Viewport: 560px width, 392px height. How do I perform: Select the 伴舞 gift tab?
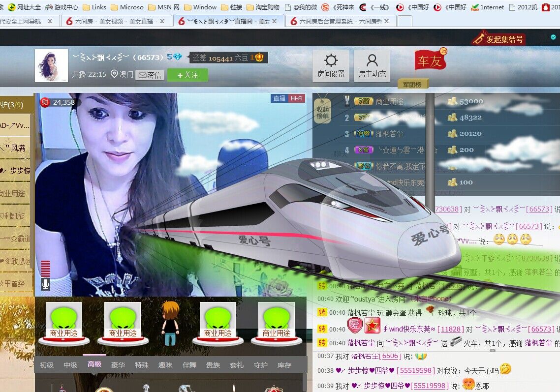[x=189, y=365]
